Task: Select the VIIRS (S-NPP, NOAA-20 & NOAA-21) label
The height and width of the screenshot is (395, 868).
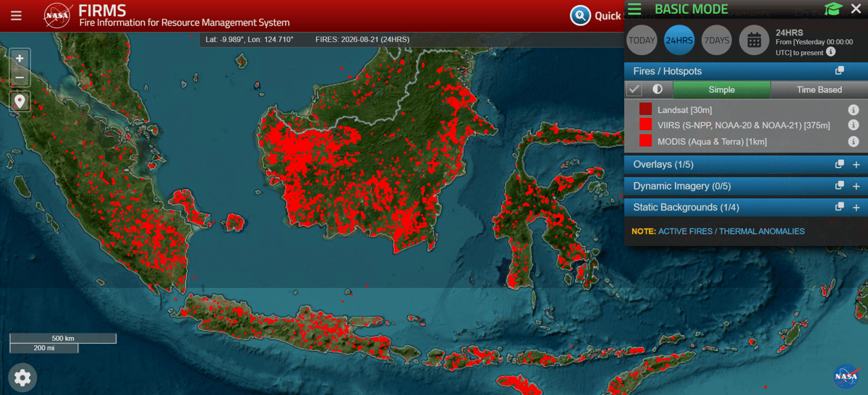Action: pos(744,126)
